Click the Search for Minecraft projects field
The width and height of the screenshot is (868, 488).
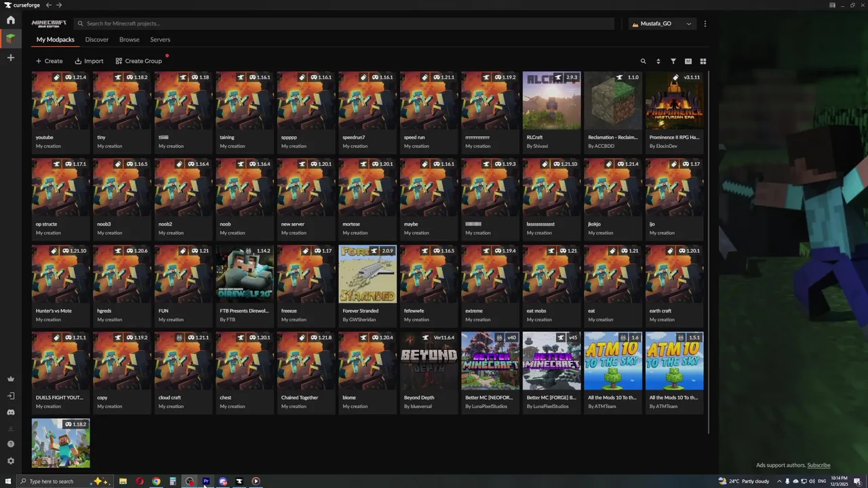click(x=344, y=24)
